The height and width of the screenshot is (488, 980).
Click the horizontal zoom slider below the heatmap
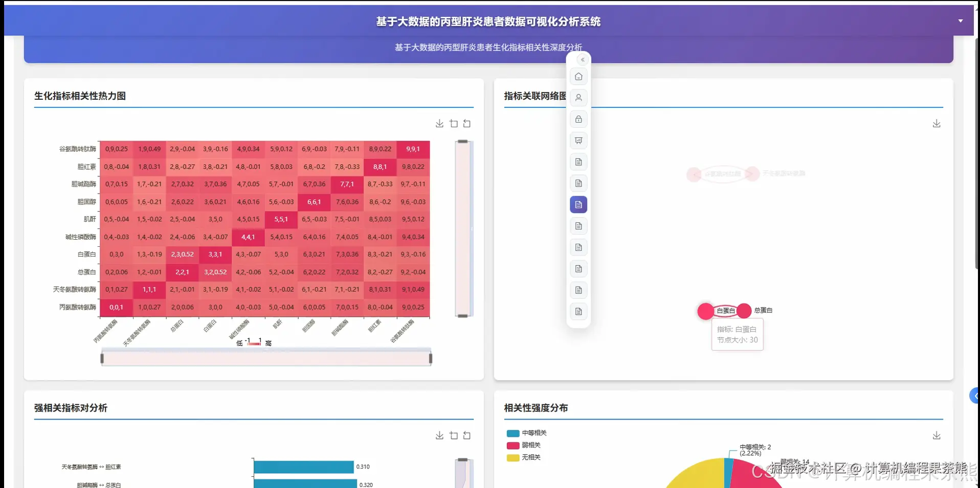tap(266, 358)
